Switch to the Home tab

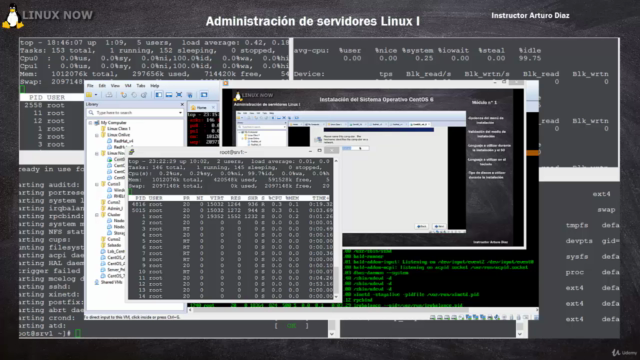point(202,107)
